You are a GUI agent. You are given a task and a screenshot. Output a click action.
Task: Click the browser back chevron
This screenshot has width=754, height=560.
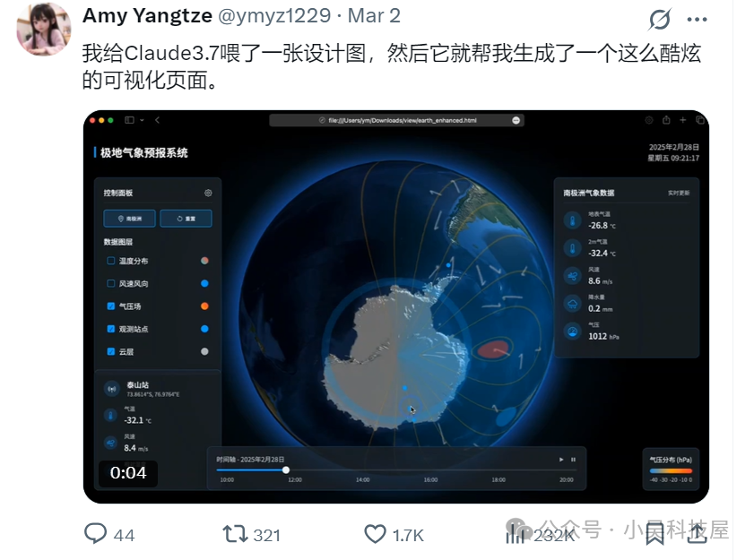[x=157, y=120]
